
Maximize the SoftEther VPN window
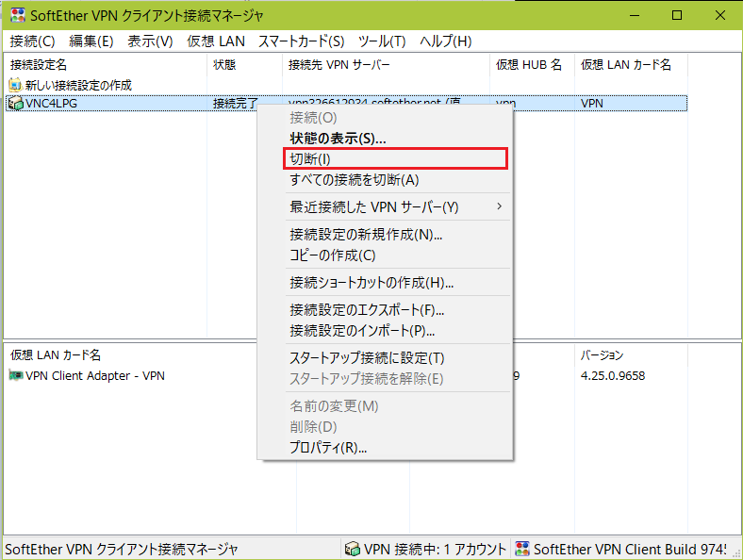(x=677, y=15)
